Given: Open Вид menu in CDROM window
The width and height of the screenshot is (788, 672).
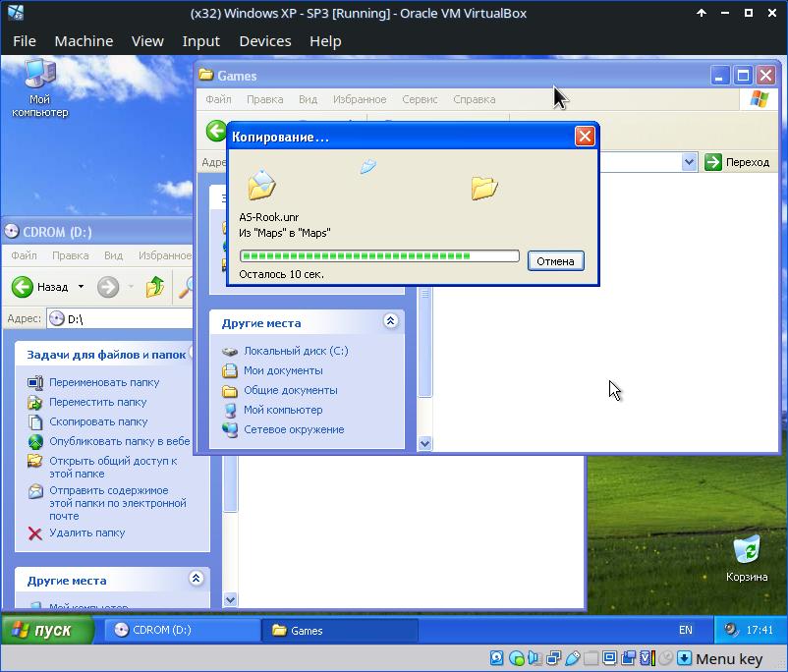Looking at the screenshot, I should [x=113, y=255].
